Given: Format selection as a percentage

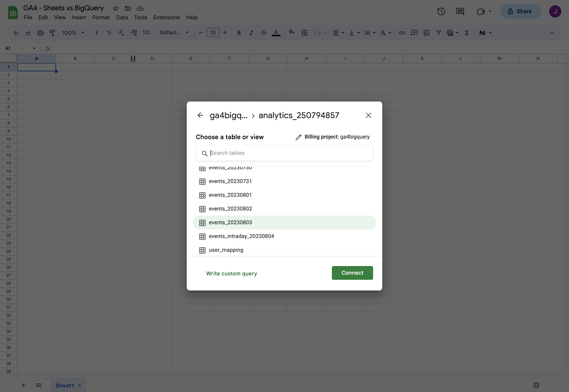Looking at the screenshot, I should pos(109,32).
